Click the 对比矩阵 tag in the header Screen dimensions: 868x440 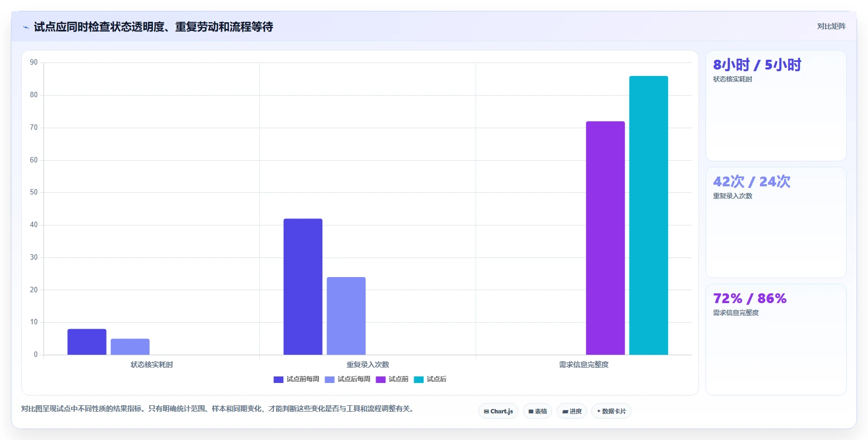point(831,26)
